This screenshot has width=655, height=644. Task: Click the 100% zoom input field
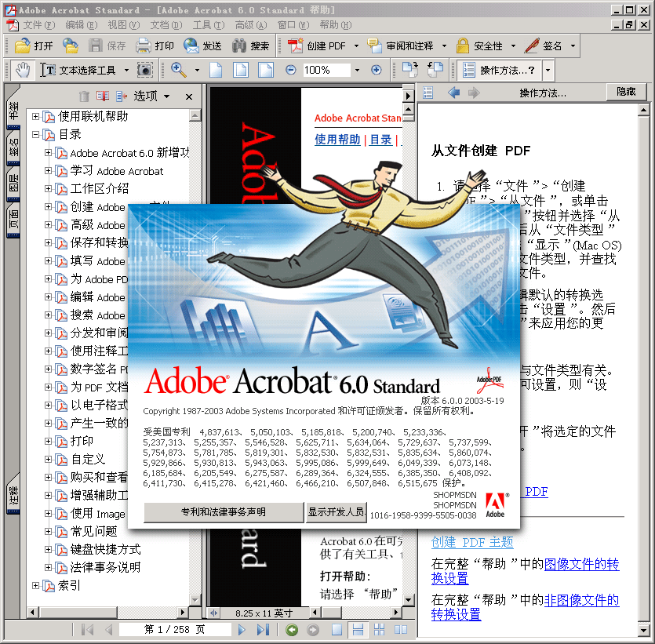tap(326, 70)
